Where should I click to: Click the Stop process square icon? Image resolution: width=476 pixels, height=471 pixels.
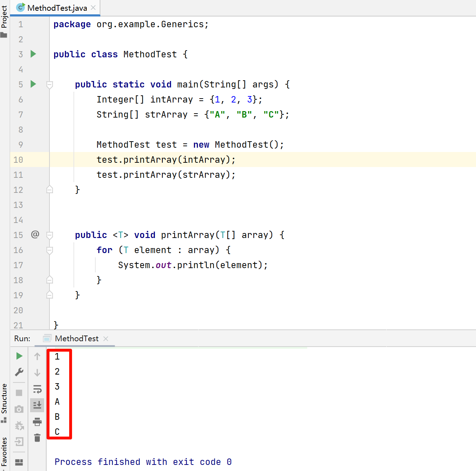[x=19, y=393]
